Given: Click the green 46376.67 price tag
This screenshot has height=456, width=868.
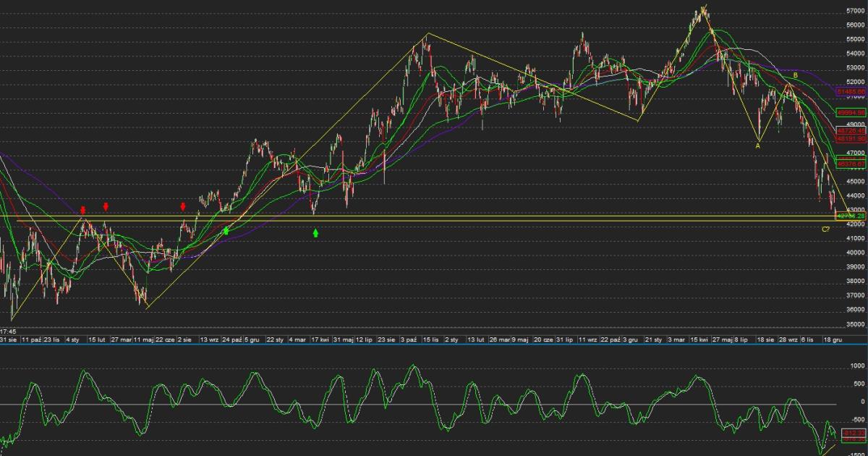Looking at the screenshot, I should point(851,164).
